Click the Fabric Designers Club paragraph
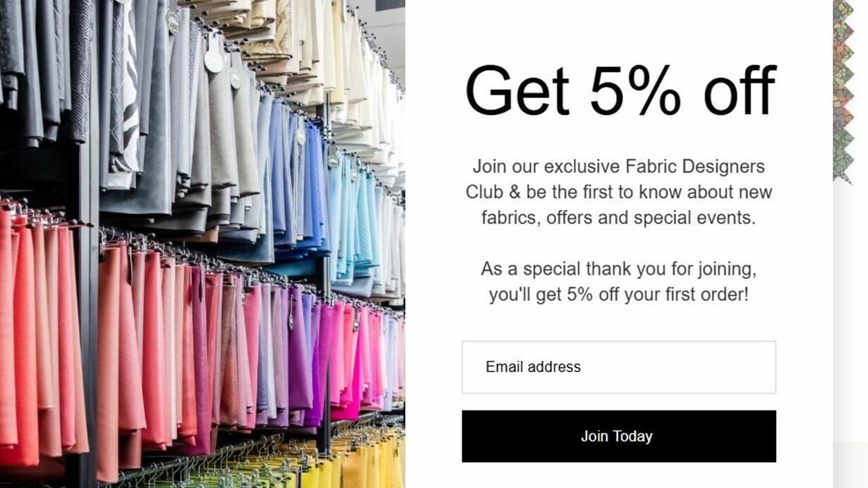Viewport: 868px width, 488px height. coord(619,192)
